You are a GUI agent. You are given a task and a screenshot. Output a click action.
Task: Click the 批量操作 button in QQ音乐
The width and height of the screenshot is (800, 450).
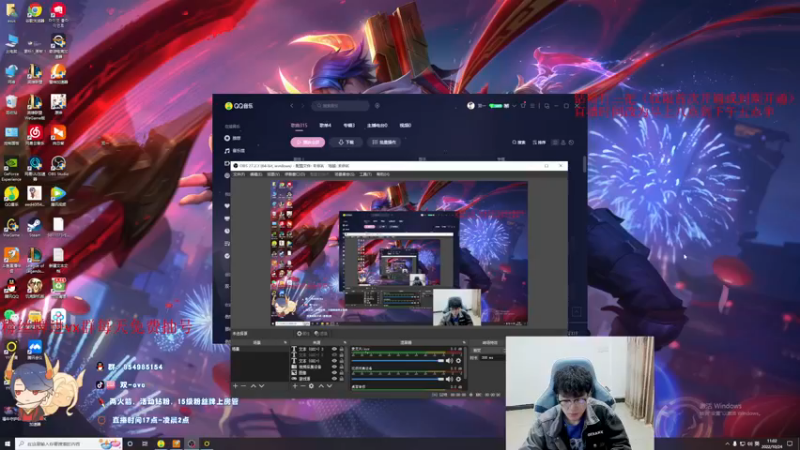click(x=384, y=142)
